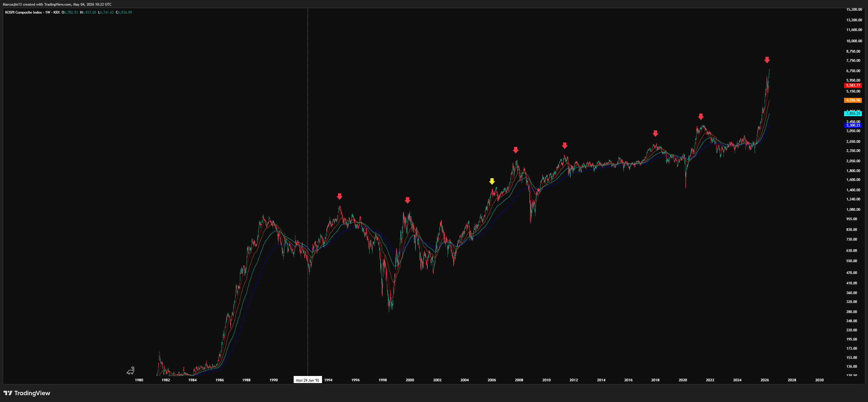Click the red arrow above the 2011 peak

(x=565, y=146)
